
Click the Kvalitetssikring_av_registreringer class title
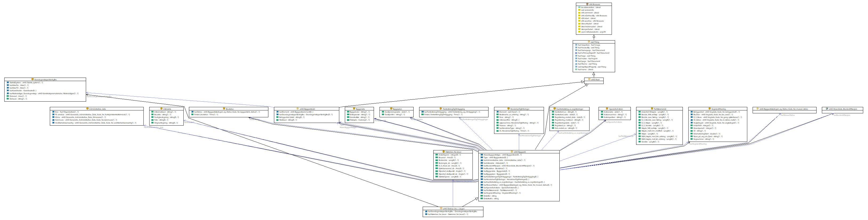point(570,109)
